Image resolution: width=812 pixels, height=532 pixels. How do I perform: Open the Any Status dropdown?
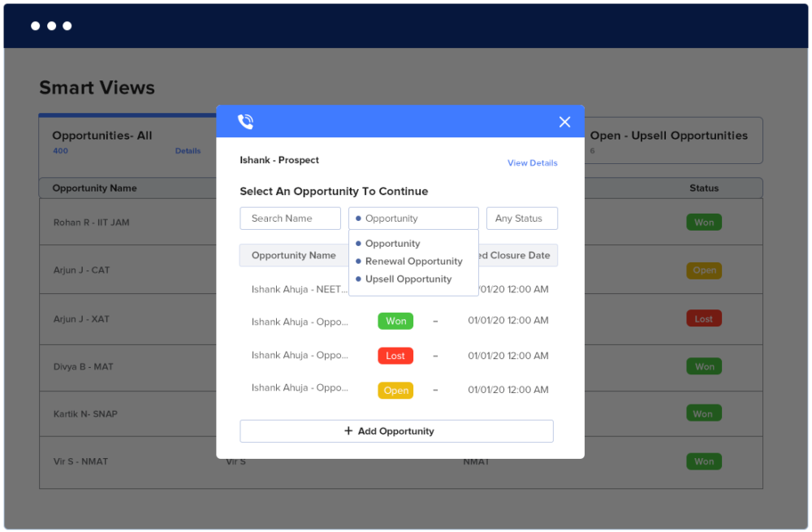point(521,218)
